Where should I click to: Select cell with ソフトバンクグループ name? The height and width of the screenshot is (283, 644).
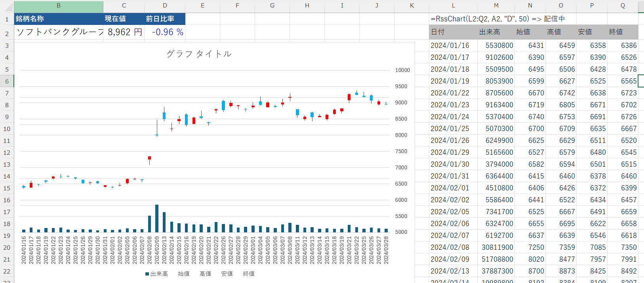click(x=59, y=32)
